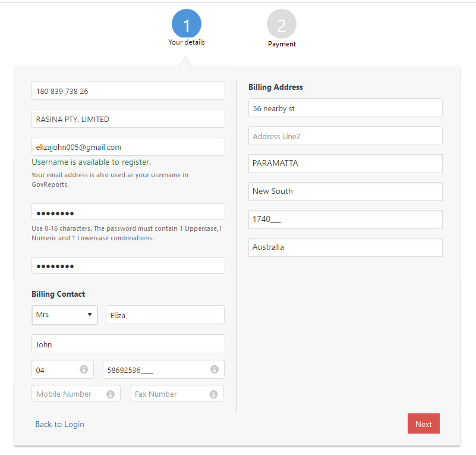This screenshot has height=455, width=476.
Task: Select the PARAMATTA city field
Action: pyautogui.click(x=345, y=164)
